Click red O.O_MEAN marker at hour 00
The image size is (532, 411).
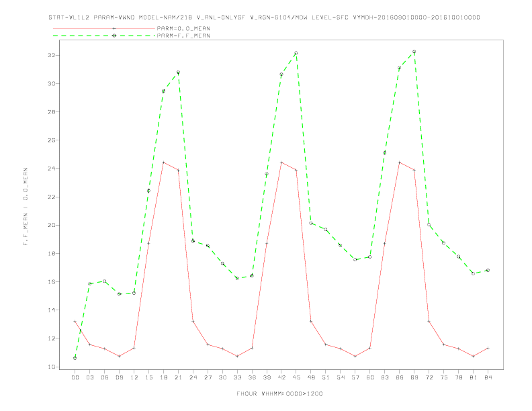click(x=75, y=321)
